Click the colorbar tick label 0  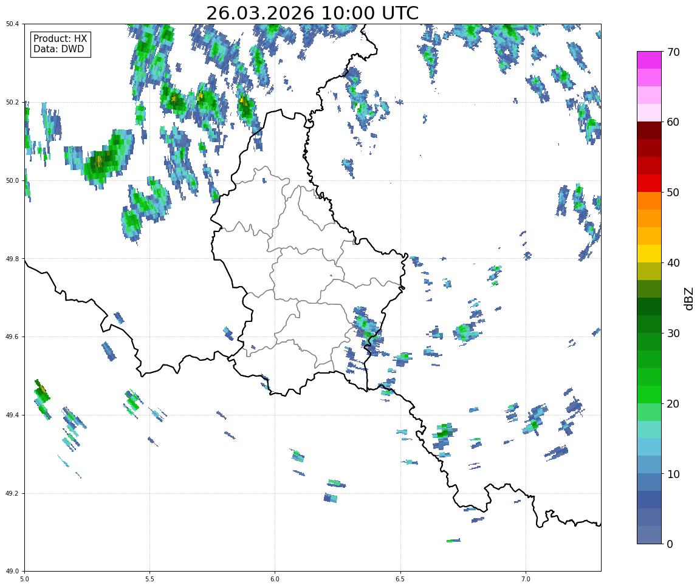(x=670, y=544)
